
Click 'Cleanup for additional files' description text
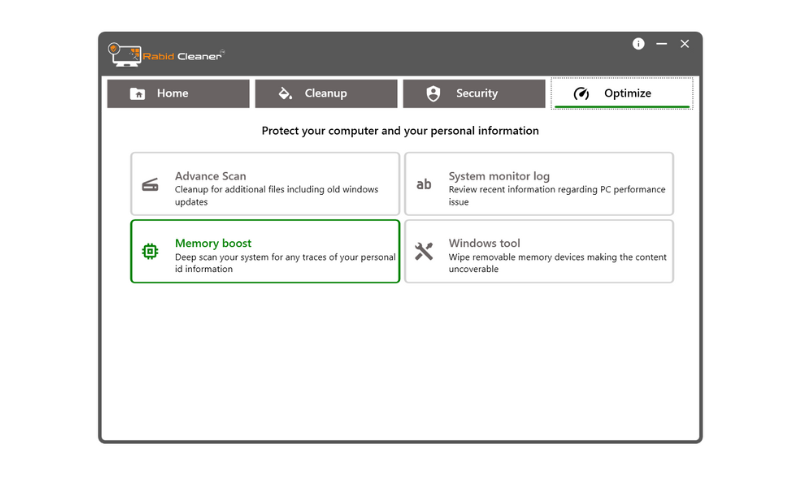click(277, 195)
